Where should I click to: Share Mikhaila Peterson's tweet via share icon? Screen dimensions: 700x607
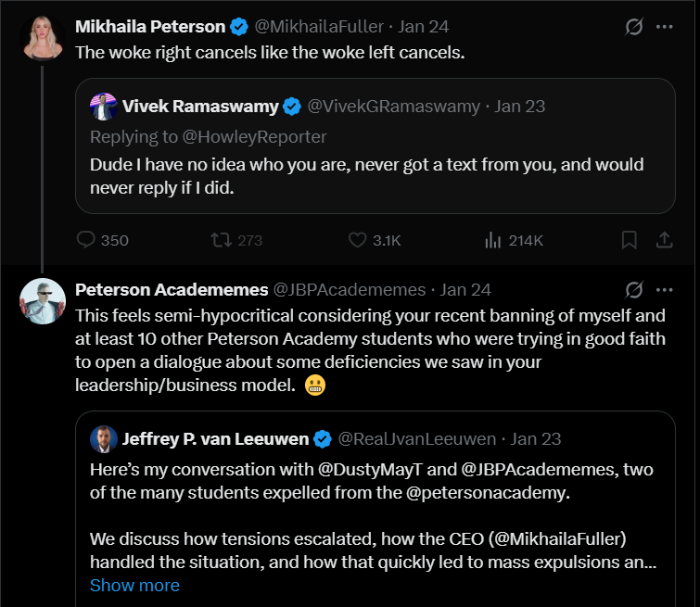pyautogui.click(x=664, y=240)
